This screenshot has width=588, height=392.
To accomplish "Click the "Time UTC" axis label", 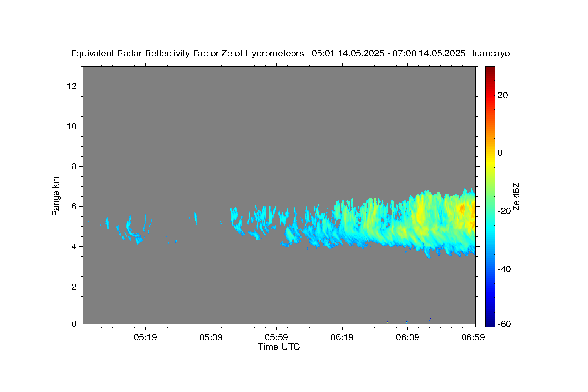I will point(279,347).
